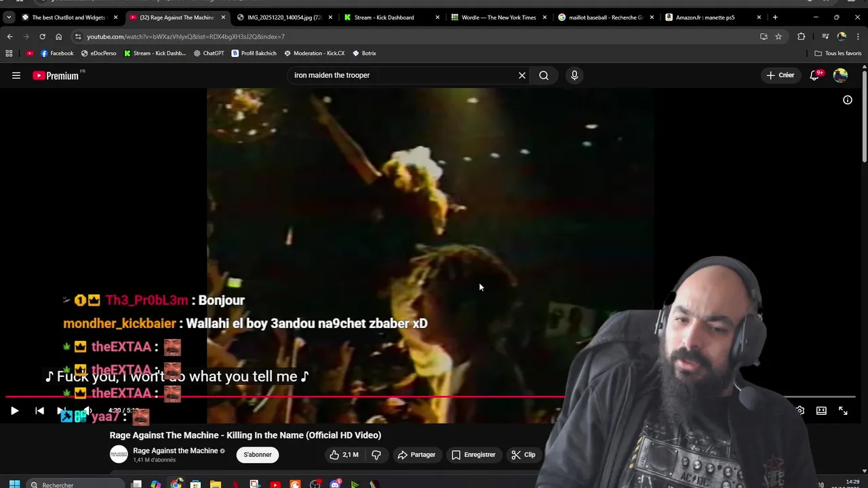Open Moderation - Kick.CX bookmark
The image size is (868, 488).
[x=314, y=53]
